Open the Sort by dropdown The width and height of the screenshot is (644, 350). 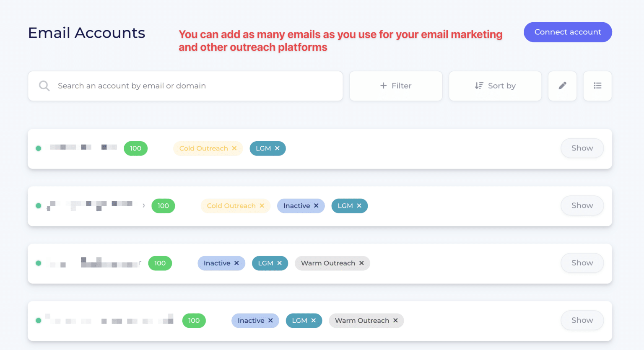(x=495, y=86)
